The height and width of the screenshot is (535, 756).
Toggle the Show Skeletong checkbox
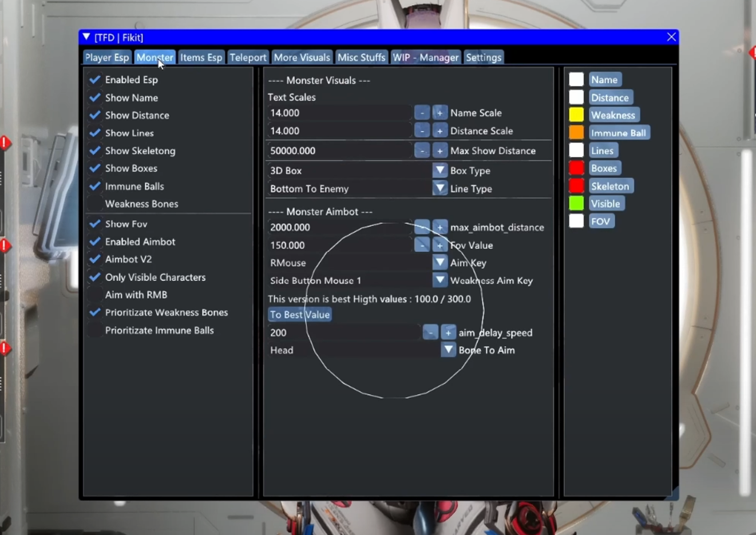tap(95, 150)
